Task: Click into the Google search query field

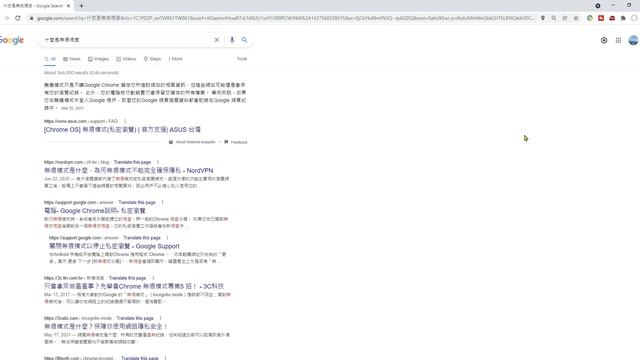Action: point(127,40)
